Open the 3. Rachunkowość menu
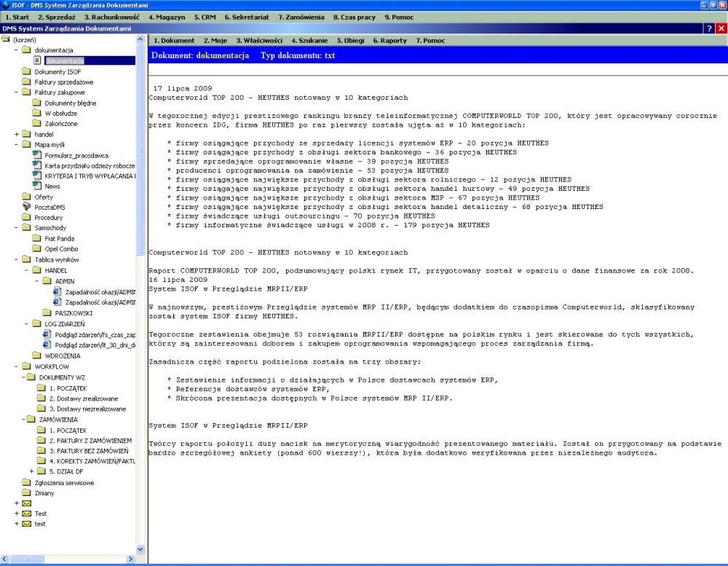 click(111, 17)
